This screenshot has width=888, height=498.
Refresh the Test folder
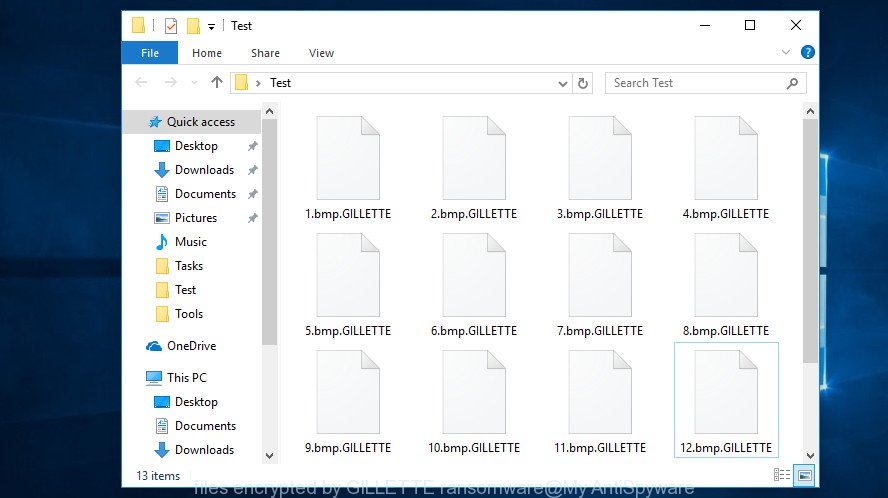583,83
